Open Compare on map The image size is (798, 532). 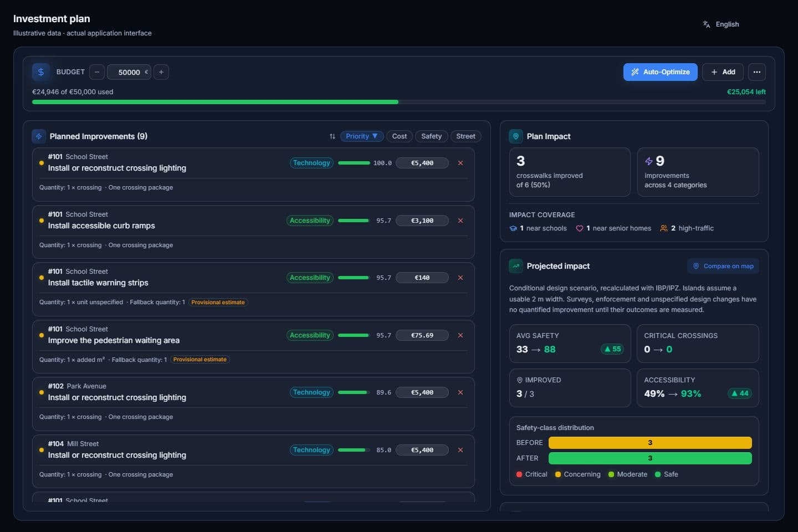[x=723, y=266]
